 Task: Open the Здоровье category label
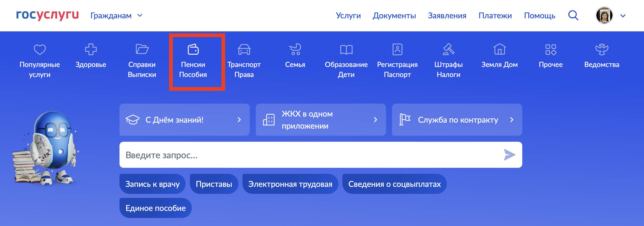(x=91, y=64)
